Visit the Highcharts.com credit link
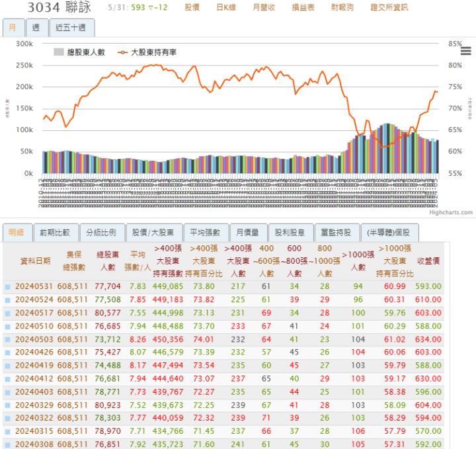The height and width of the screenshot is (449, 476). click(451, 213)
